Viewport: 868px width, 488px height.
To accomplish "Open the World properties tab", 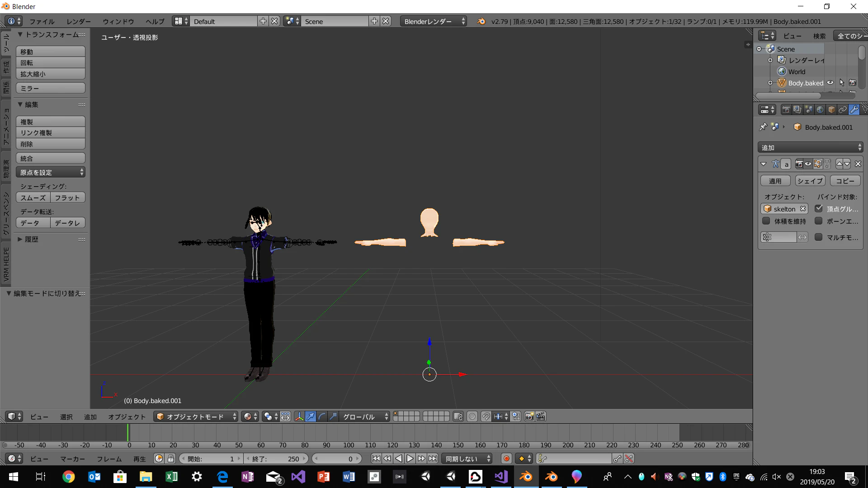I will [820, 110].
